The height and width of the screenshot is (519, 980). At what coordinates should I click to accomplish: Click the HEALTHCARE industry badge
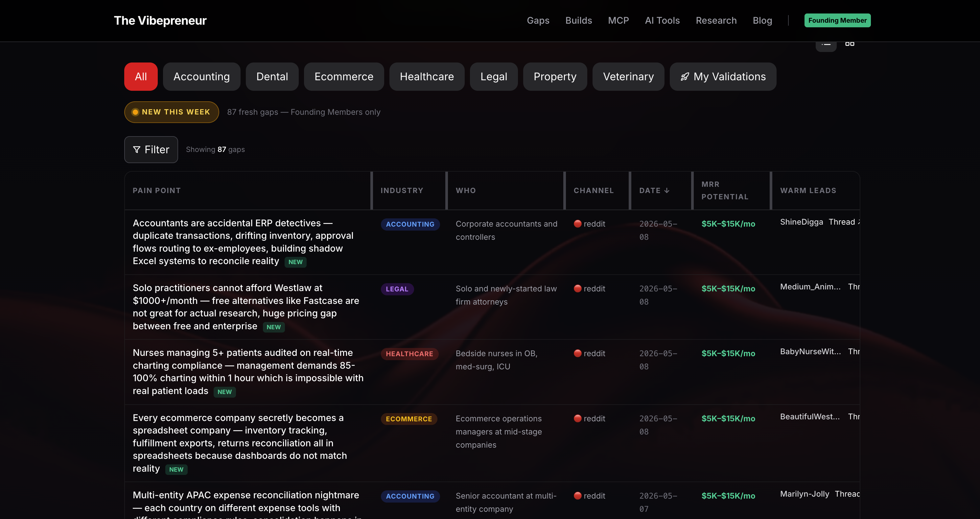click(409, 354)
